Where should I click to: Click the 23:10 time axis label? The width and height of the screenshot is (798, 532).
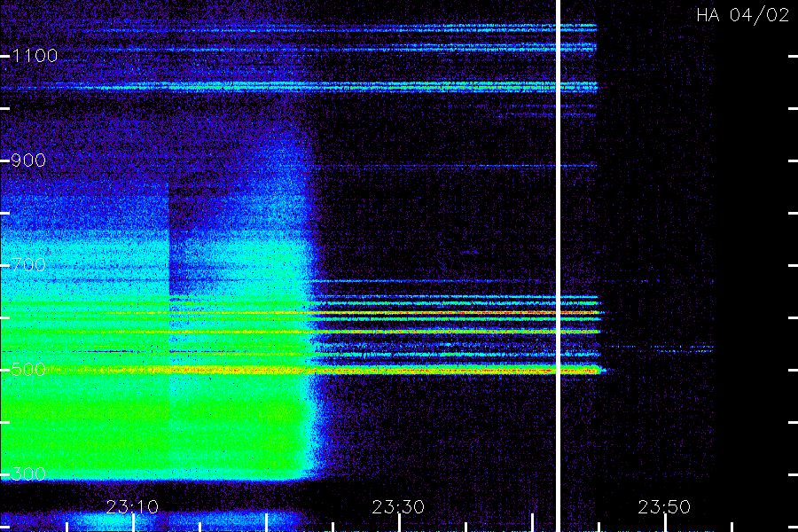[132, 506]
